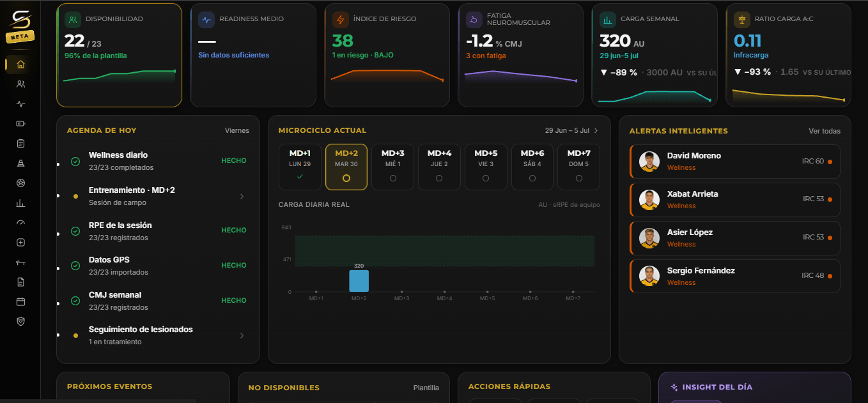Select the MD+5 radio circle

486,178
